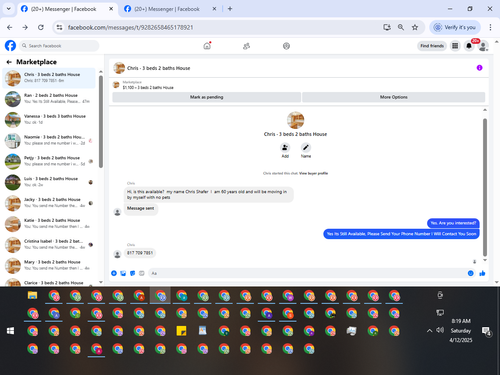Click the address bar URL

[x=131, y=27]
